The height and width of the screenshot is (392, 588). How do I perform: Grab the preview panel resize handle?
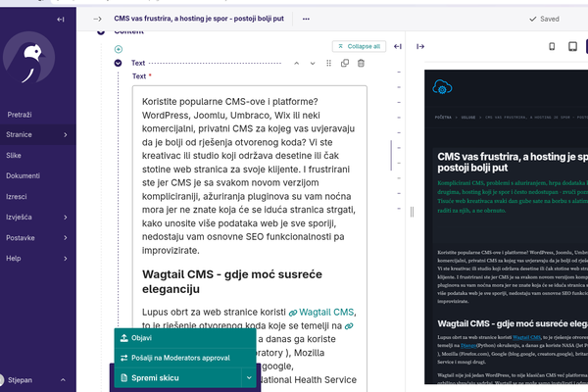[413, 212]
